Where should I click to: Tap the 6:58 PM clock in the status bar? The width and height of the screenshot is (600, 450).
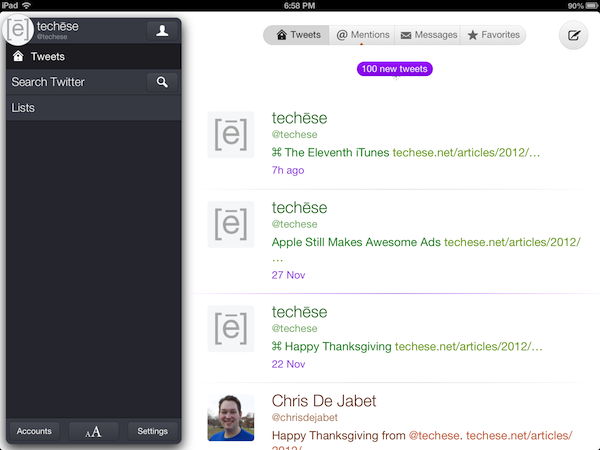[300, 6]
